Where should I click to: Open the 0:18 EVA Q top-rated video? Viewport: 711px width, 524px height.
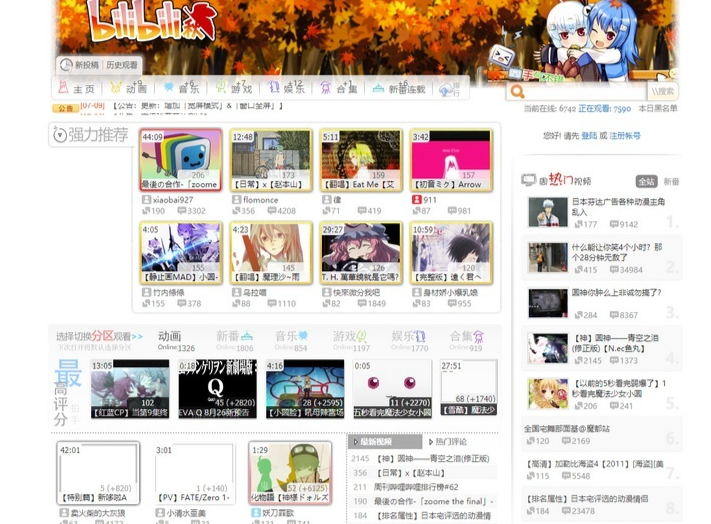pos(218,389)
